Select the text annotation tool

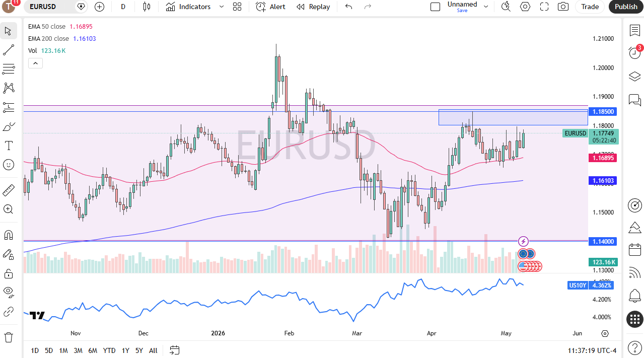[x=8, y=146]
